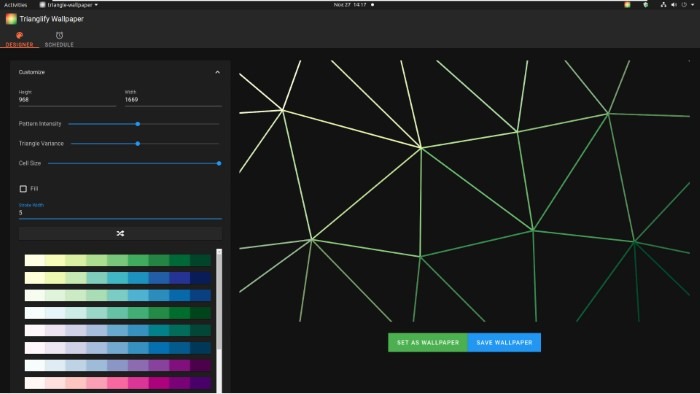Open the power menu in top bar
700x394 pixels.
684,5
